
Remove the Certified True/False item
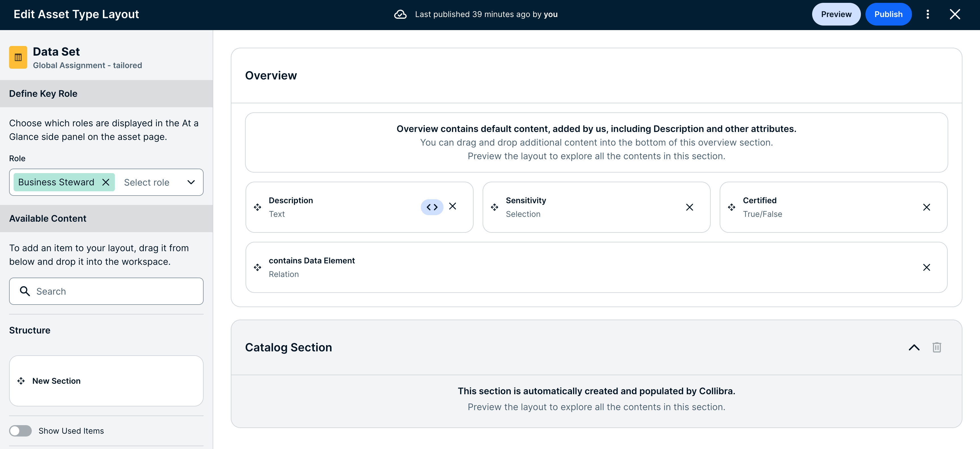click(926, 207)
